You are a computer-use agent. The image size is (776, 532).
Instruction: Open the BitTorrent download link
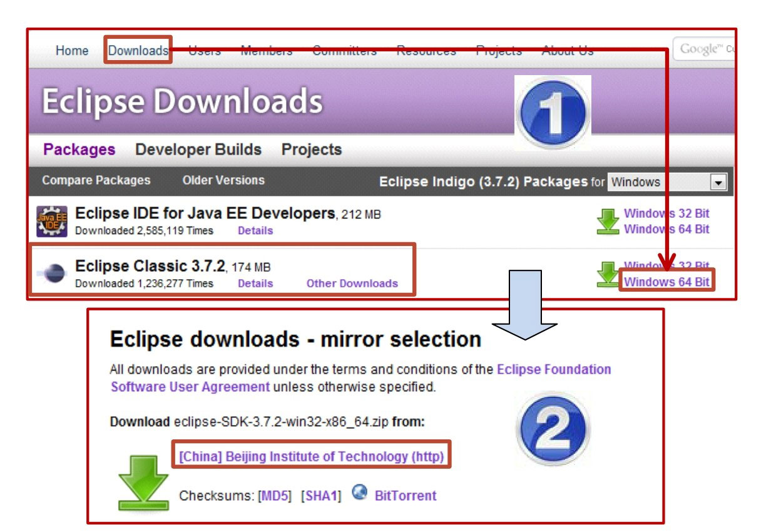pos(406,496)
